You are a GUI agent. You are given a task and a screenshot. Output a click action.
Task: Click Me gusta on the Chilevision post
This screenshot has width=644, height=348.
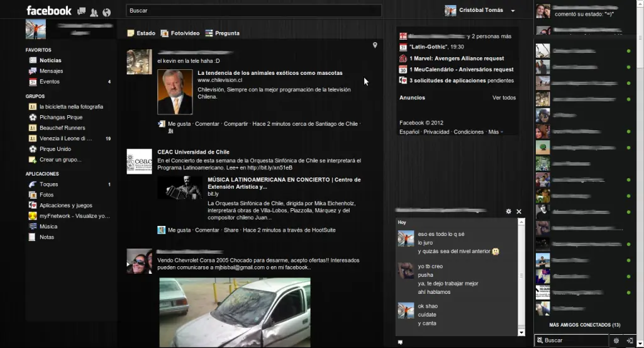tap(179, 124)
